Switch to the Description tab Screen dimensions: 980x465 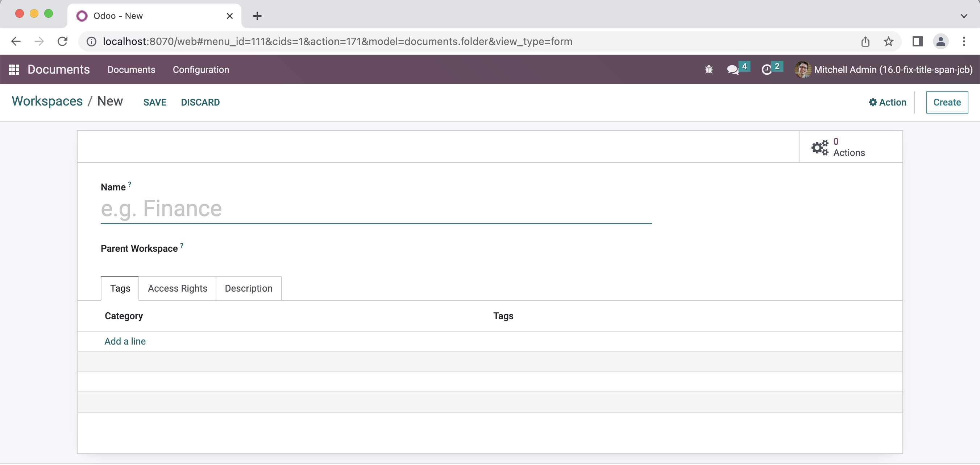tap(248, 288)
